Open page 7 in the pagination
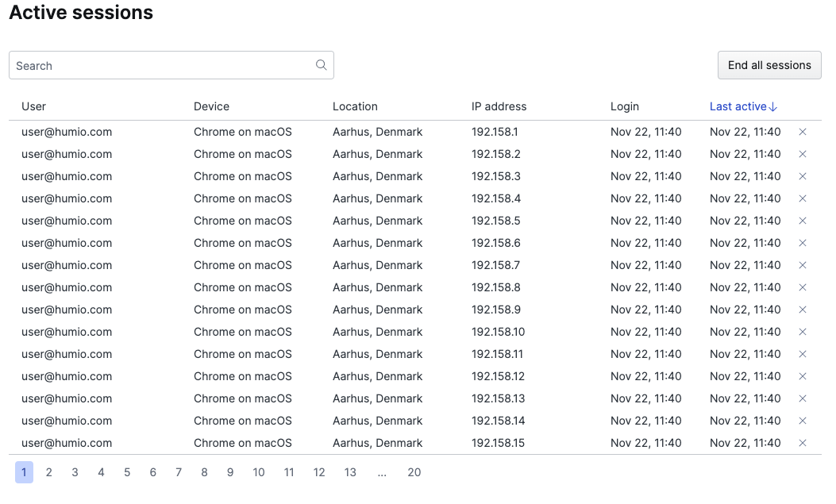 [179, 472]
